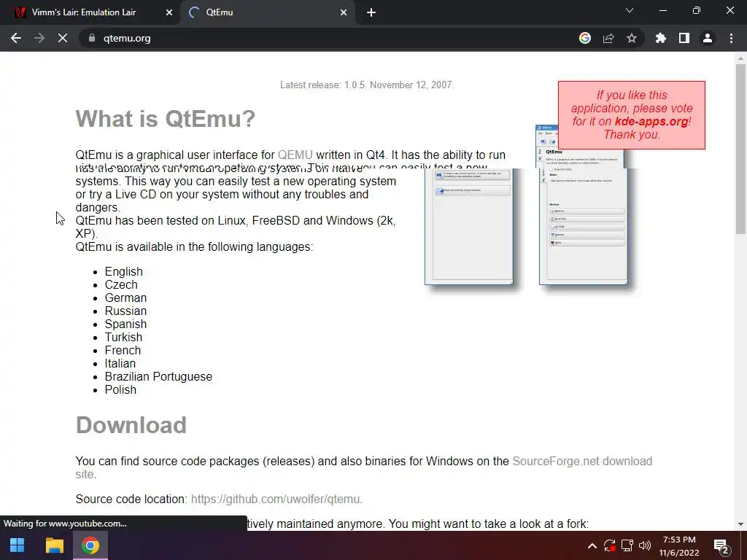Click the 'Download' heading

tap(131, 425)
